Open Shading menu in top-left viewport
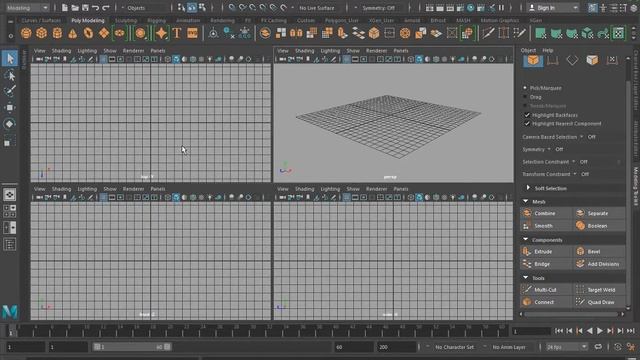 [x=61, y=51]
